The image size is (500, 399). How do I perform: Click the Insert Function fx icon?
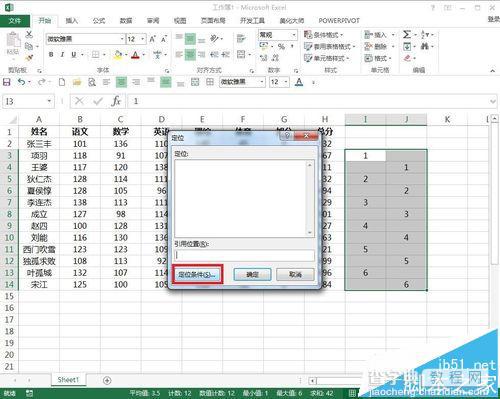tap(116, 101)
